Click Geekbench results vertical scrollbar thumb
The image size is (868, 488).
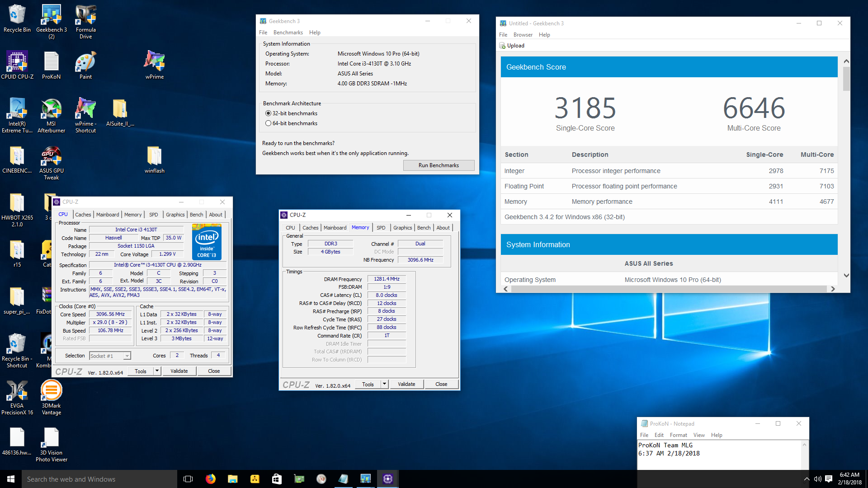[x=846, y=79]
